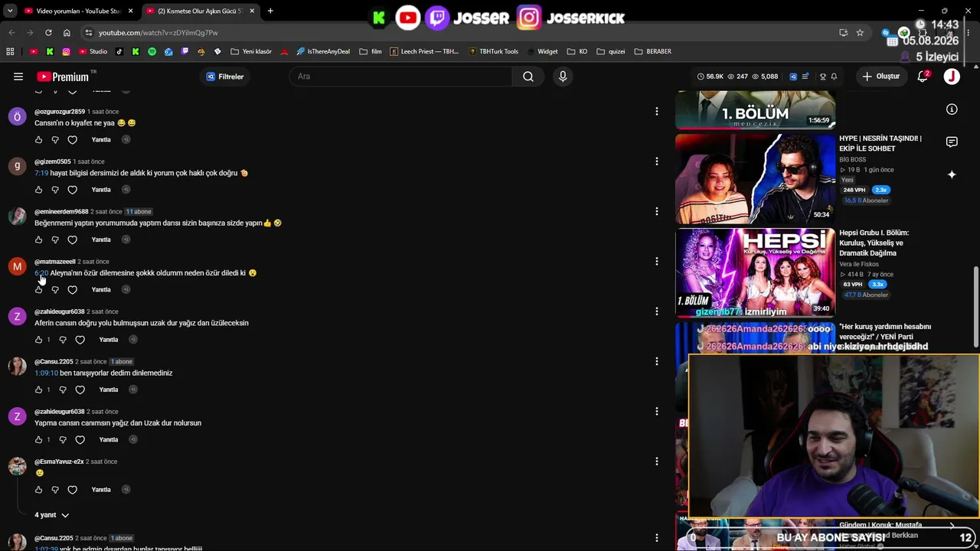Dislike the comment by @gizem0505

55,190
